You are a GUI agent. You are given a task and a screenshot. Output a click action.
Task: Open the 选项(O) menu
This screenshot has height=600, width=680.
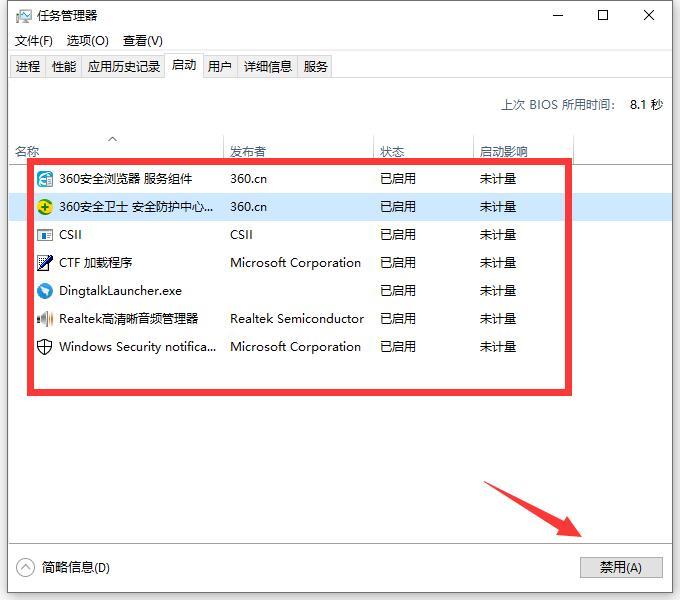pyautogui.click(x=88, y=41)
